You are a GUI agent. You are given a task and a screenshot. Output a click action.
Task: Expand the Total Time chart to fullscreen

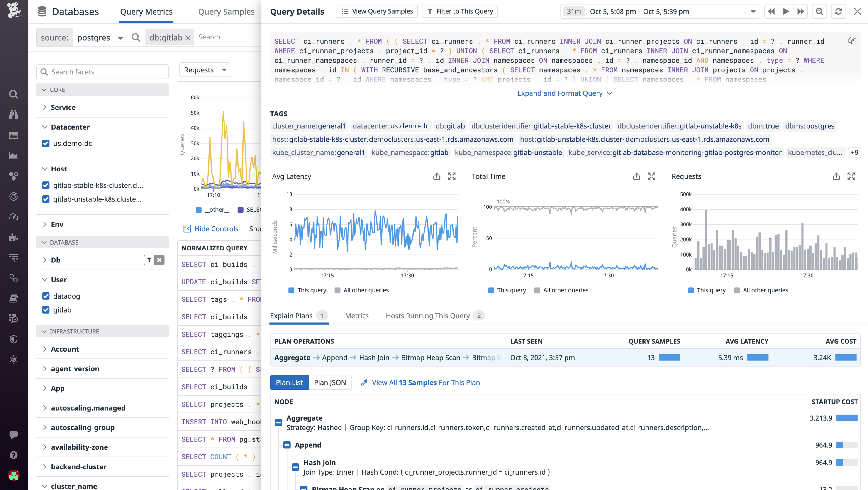[651, 176]
